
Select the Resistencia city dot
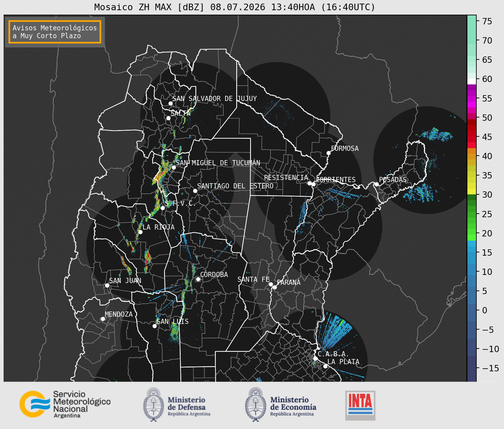pyautogui.click(x=310, y=183)
